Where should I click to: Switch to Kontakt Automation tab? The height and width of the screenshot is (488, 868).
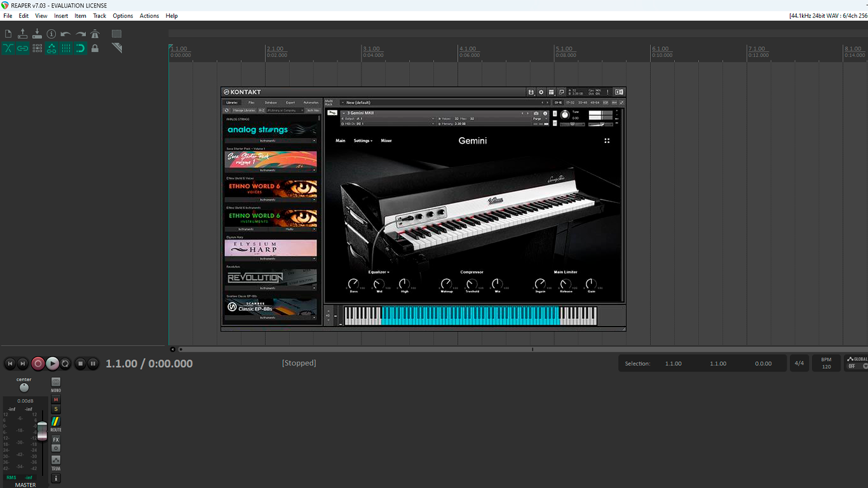pyautogui.click(x=311, y=102)
